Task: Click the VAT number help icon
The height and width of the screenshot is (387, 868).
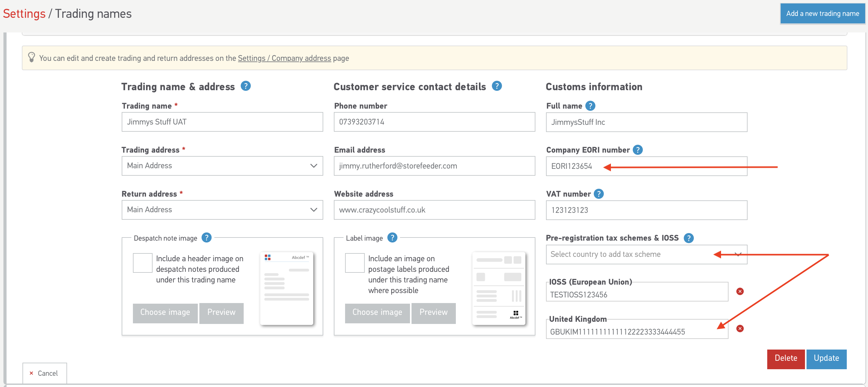Action: tap(598, 194)
